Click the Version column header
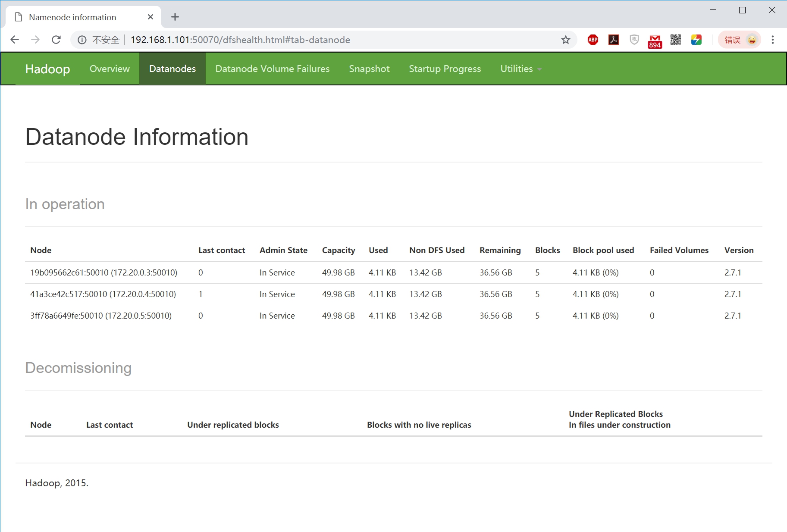Screen dimensions: 787x532 coord(739,250)
